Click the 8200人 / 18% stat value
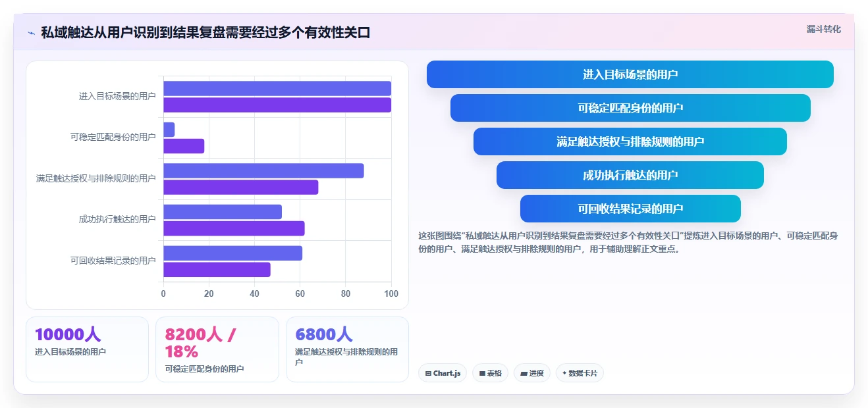This screenshot has width=868, height=408. coord(201,343)
